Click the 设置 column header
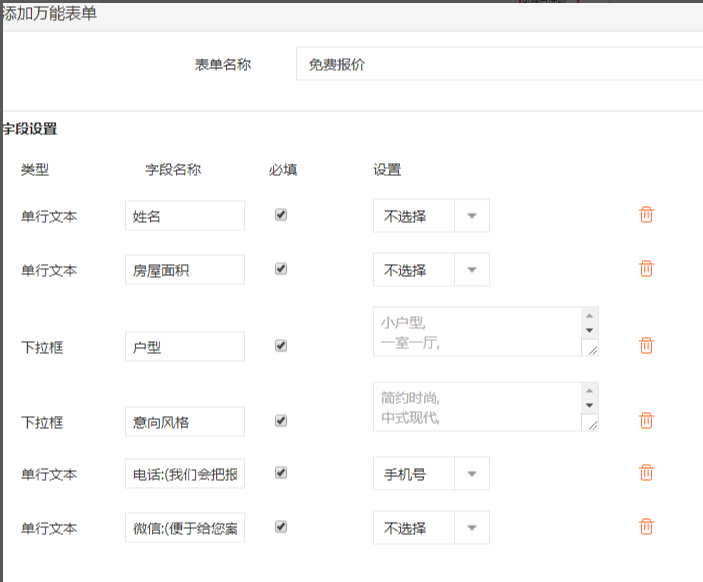 (387, 170)
